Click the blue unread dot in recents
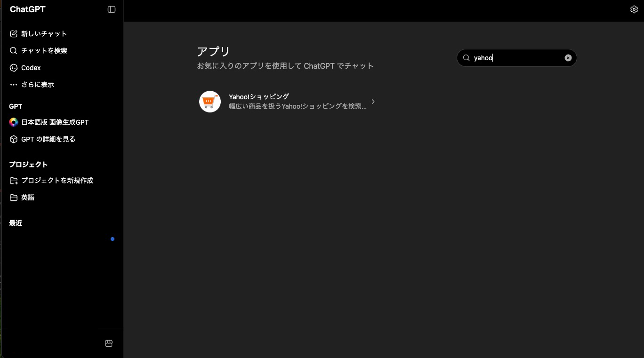Screen dimensions: 644x358 pos(113,239)
